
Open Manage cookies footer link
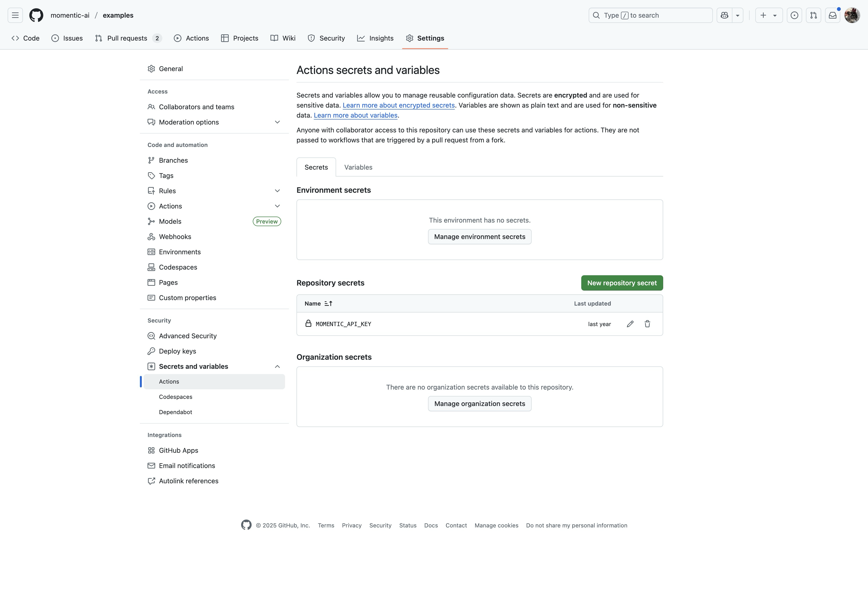pos(496,526)
